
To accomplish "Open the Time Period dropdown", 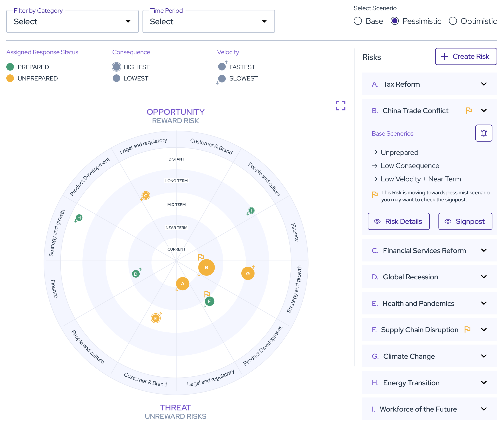I will tap(208, 21).
